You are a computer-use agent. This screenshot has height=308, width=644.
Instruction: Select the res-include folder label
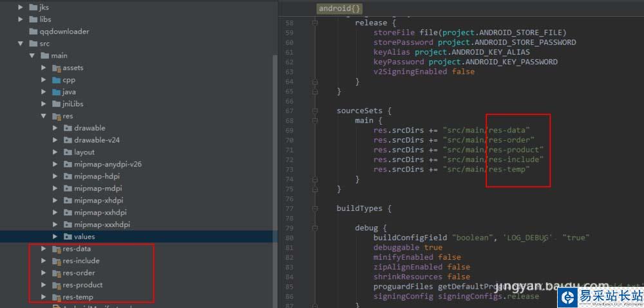[81, 261]
